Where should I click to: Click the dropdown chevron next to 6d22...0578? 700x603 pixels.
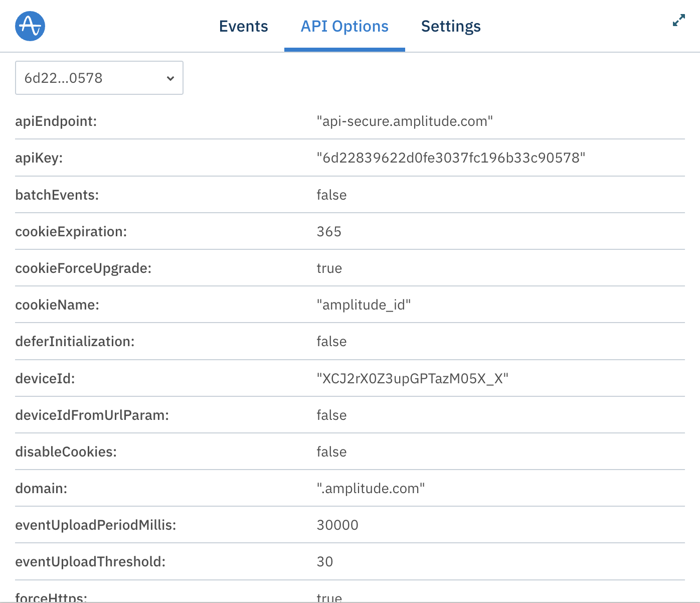pyautogui.click(x=170, y=78)
